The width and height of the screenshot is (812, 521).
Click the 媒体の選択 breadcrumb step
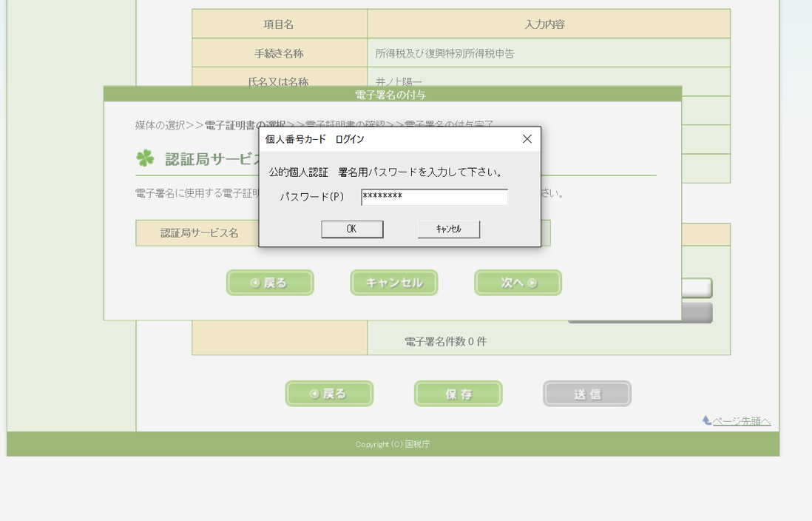[160, 125]
